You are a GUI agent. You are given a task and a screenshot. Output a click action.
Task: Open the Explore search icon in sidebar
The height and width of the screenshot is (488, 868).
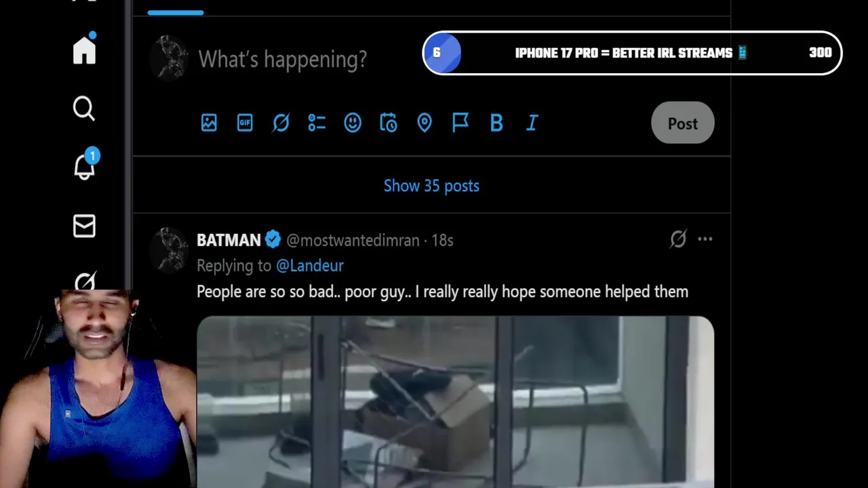pyautogui.click(x=84, y=108)
